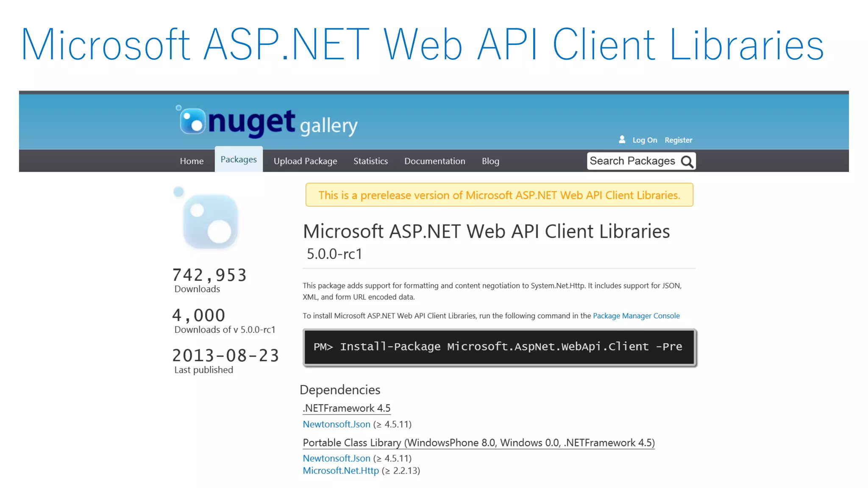This screenshot has width=868, height=488.
Task: Select the Packages tab
Action: click(239, 159)
